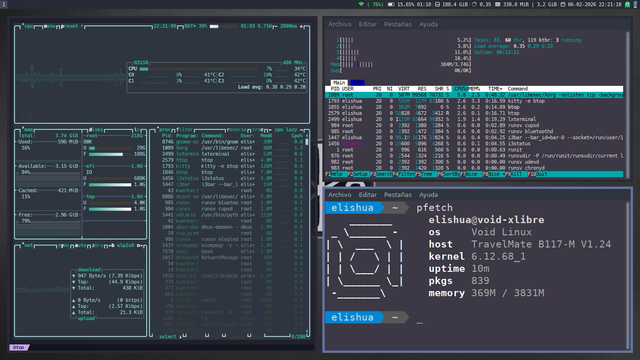Open the Editar menu in the htop window
Screen dimensions: 640x360
click(368, 24)
